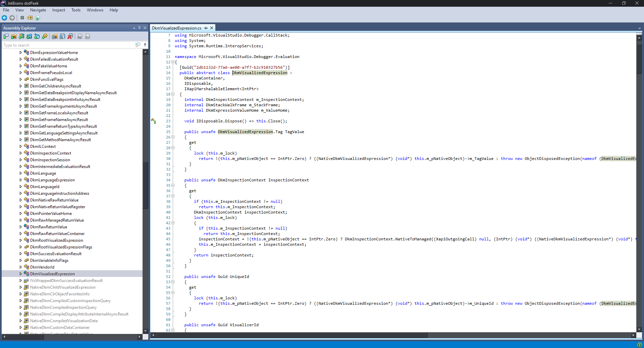
Task: Click the Assembly Explorer horizontal scrollbar thumb
Action: (x=25, y=337)
